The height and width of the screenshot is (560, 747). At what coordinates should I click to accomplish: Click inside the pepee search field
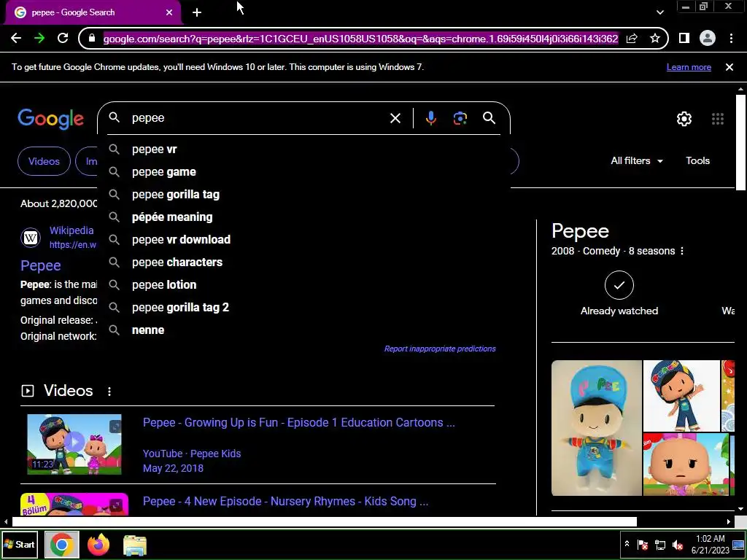coord(258,118)
